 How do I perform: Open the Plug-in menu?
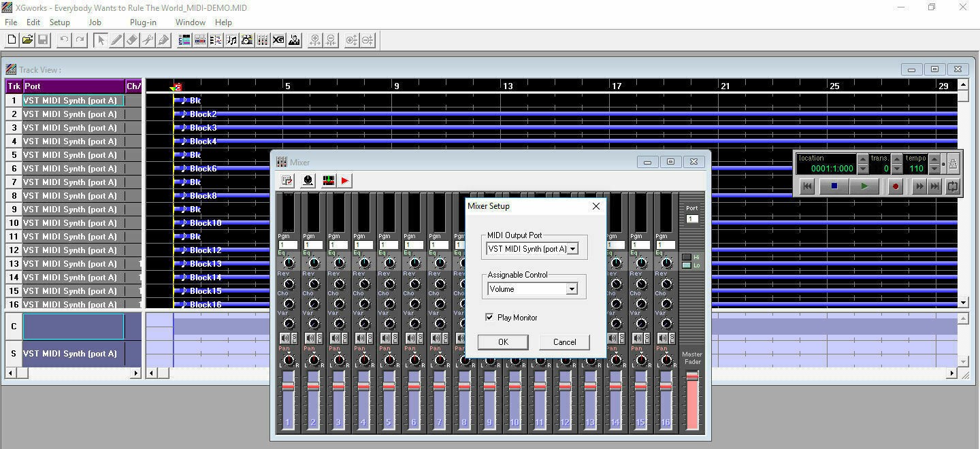(143, 22)
